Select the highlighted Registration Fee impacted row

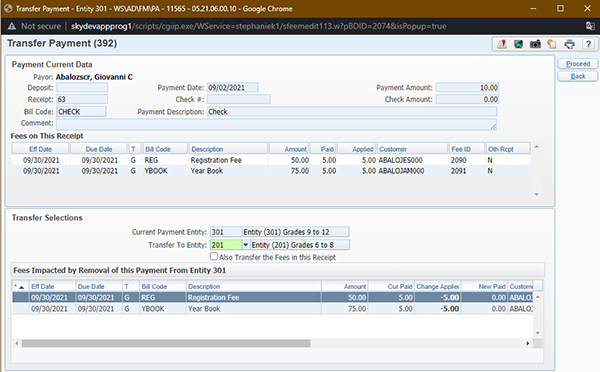pyautogui.click(x=272, y=297)
